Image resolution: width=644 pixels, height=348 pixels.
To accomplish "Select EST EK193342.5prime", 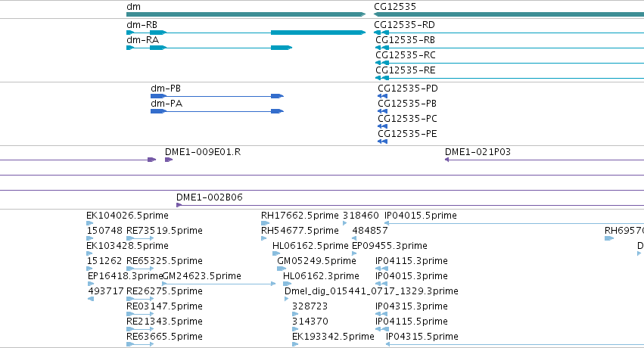I will click(333, 337).
